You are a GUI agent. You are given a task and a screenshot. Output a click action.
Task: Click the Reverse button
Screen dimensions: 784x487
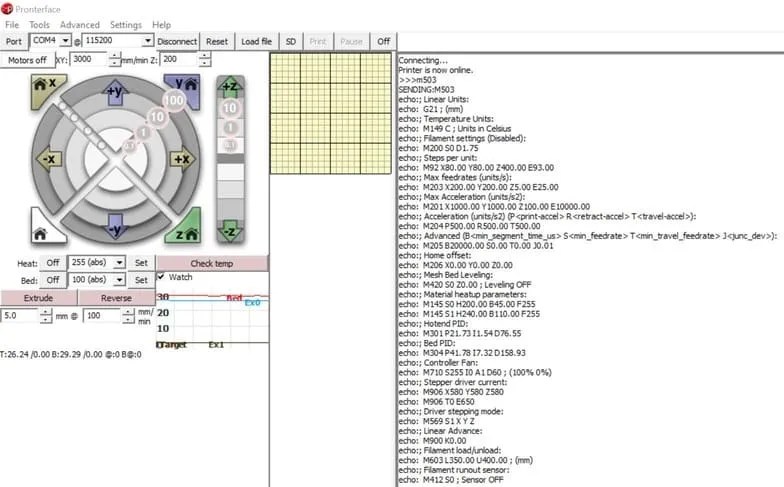click(x=116, y=298)
